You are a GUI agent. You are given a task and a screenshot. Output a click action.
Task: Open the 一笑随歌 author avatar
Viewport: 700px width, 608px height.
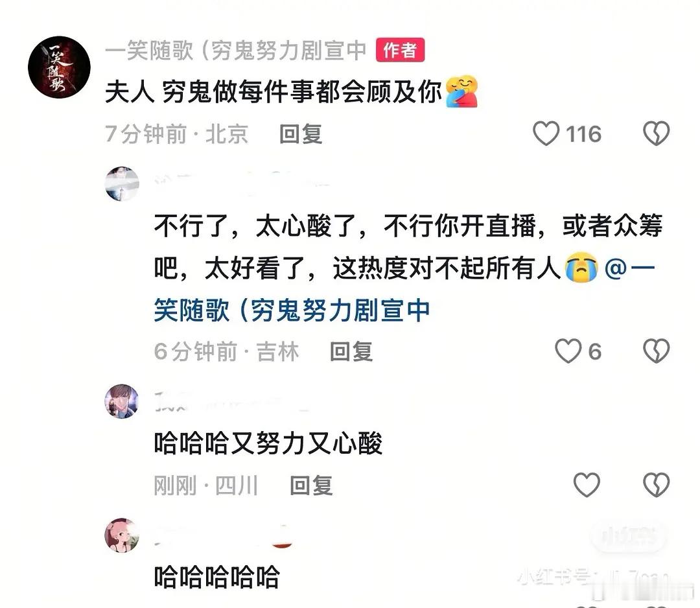[59, 67]
